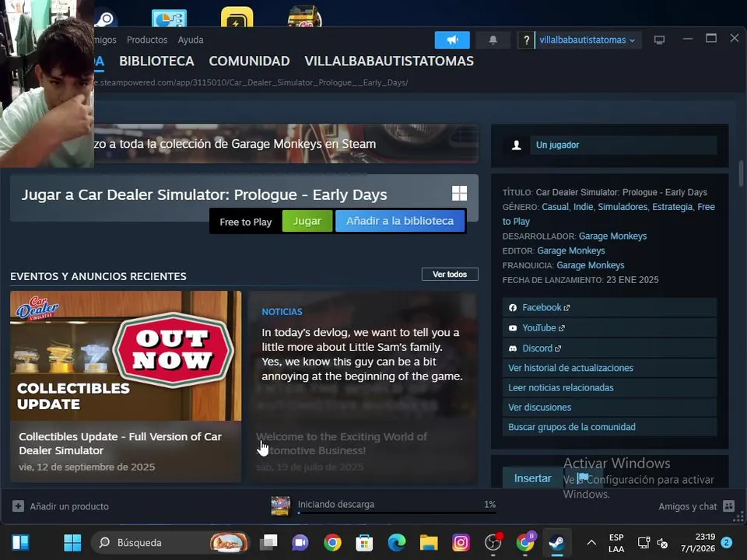This screenshot has width=747, height=560.
Task: Click the Búsqueda taskbar search box
Action: (x=170, y=542)
